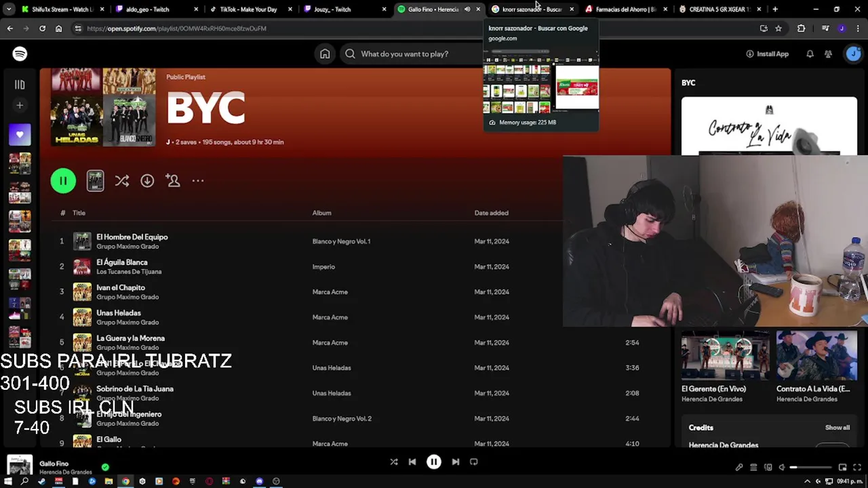
Task: Bookmark this page with star icon
Action: coord(778,28)
